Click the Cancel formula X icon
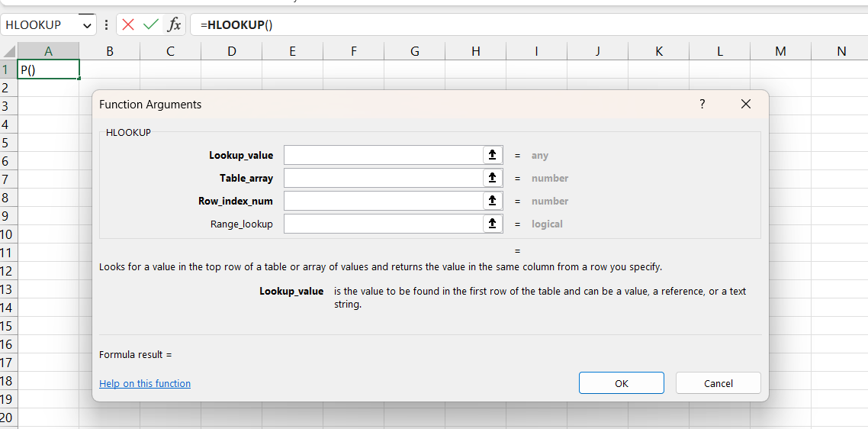868x429 pixels. [128, 24]
